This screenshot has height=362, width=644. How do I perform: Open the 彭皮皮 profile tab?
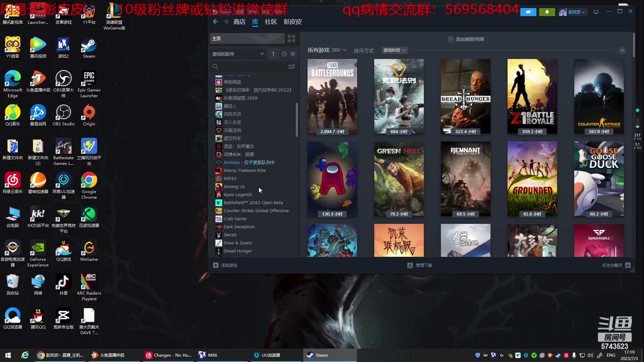[x=292, y=22]
